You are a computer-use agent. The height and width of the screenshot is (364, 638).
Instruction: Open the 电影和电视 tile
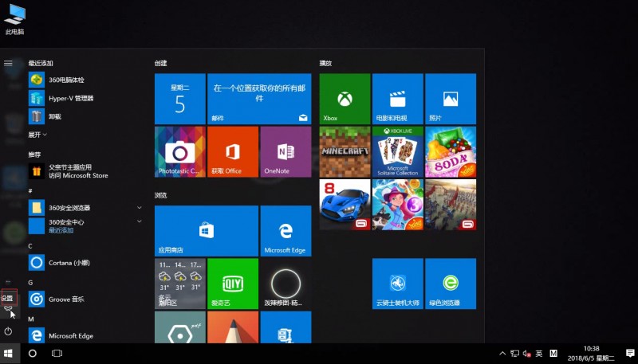pos(397,99)
